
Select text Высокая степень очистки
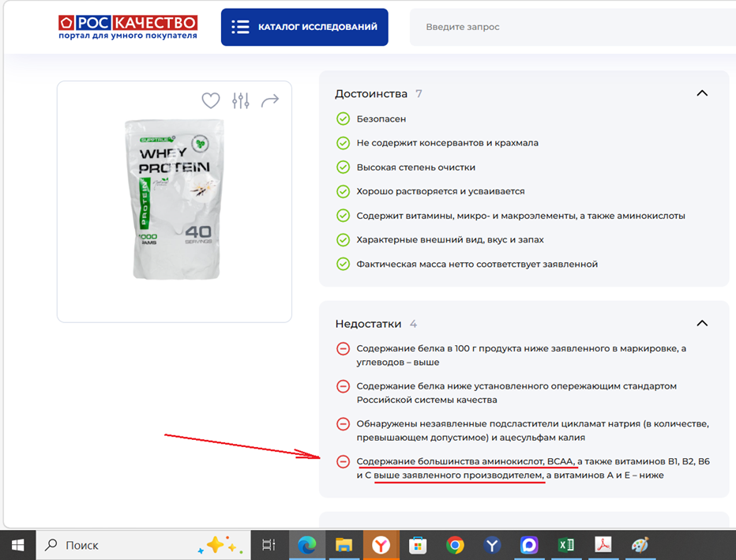point(416,167)
